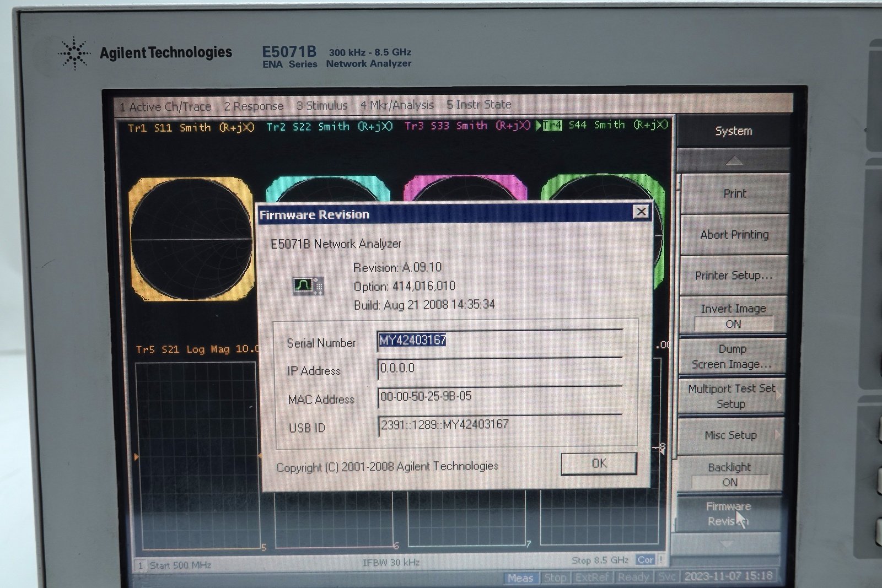Click the softkey menu down arrow

[x=727, y=543]
